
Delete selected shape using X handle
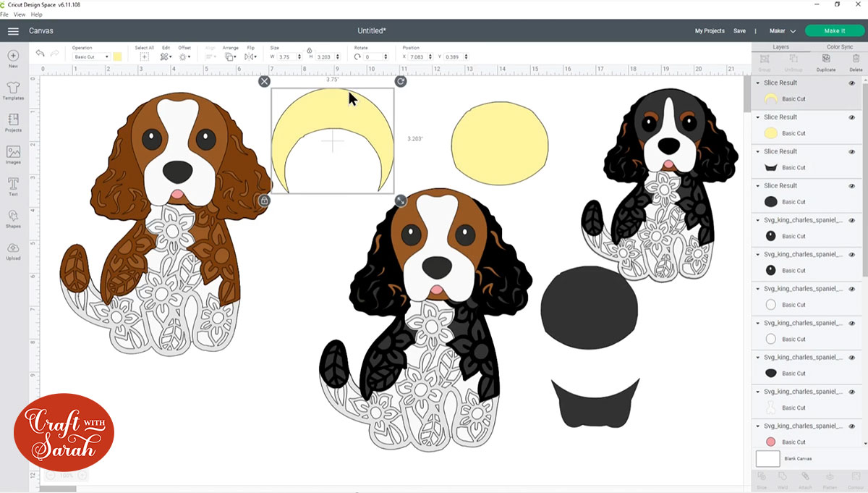pos(265,82)
